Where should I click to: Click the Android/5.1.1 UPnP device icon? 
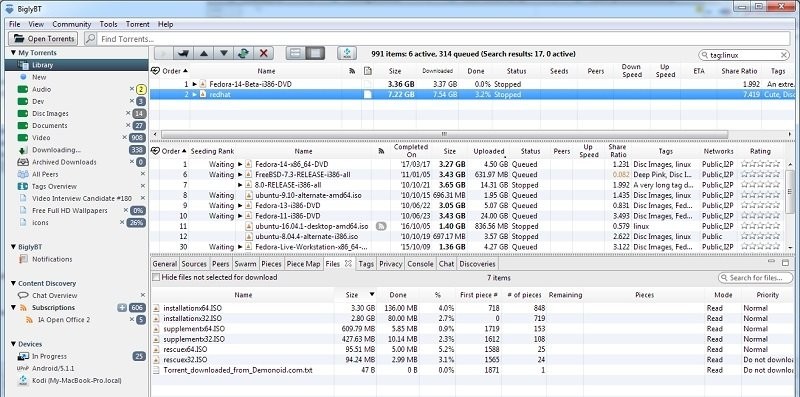pos(23,368)
